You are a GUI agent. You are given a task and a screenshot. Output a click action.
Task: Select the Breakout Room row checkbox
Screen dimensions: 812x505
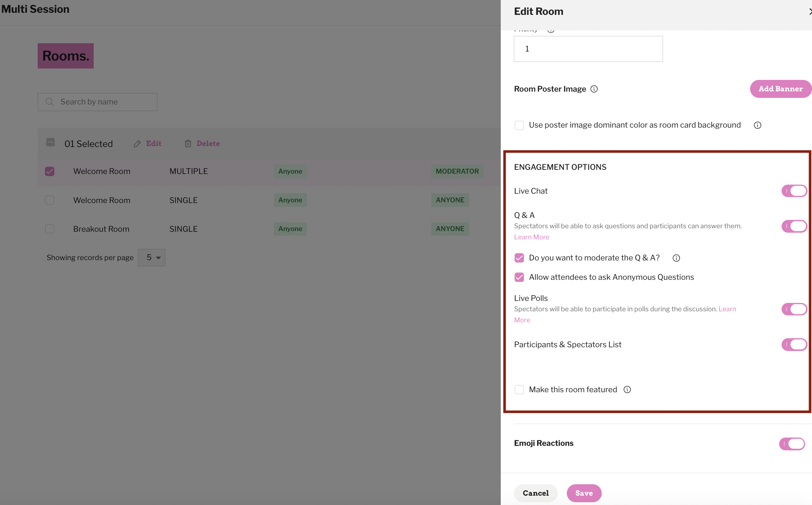[49, 229]
